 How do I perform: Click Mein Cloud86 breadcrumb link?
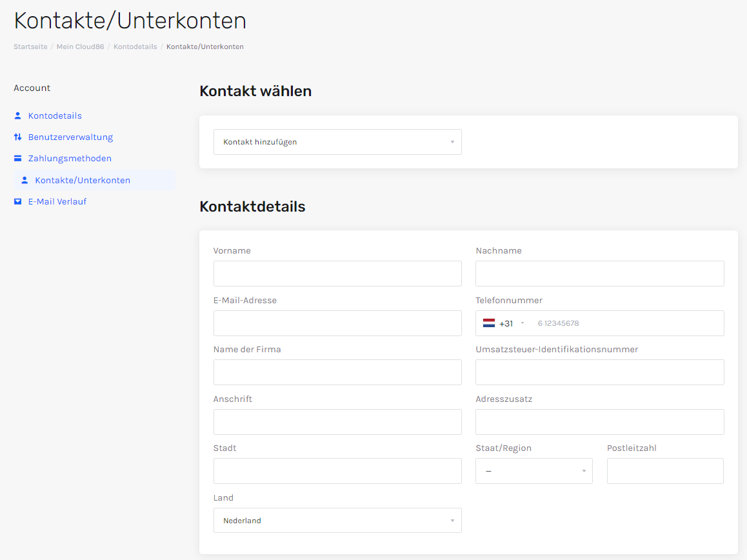[x=80, y=47]
